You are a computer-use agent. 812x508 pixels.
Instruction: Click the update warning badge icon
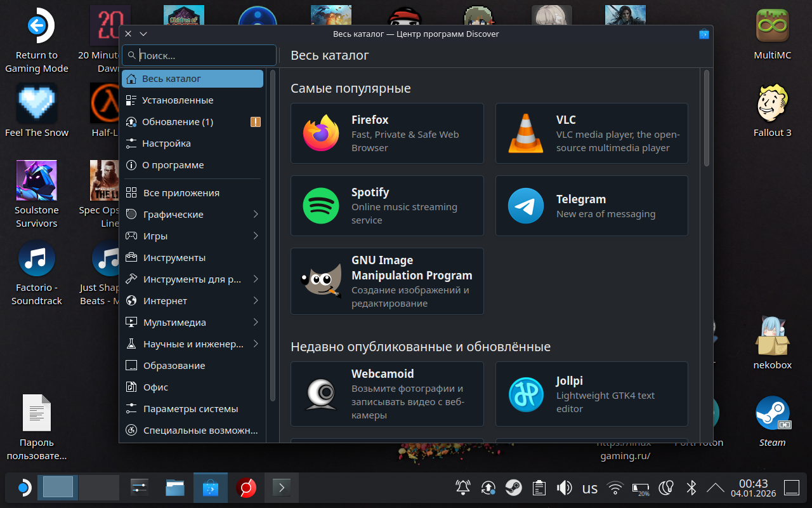tap(256, 122)
